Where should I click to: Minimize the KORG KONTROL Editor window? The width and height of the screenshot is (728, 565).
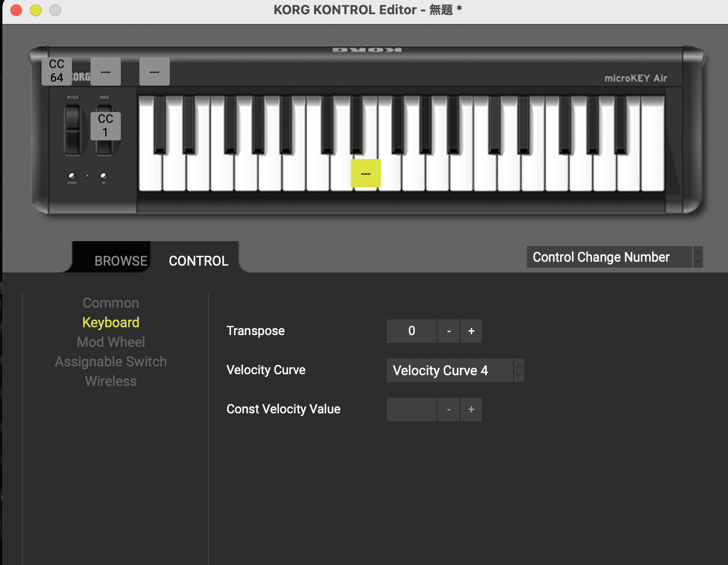pyautogui.click(x=36, y=10)
